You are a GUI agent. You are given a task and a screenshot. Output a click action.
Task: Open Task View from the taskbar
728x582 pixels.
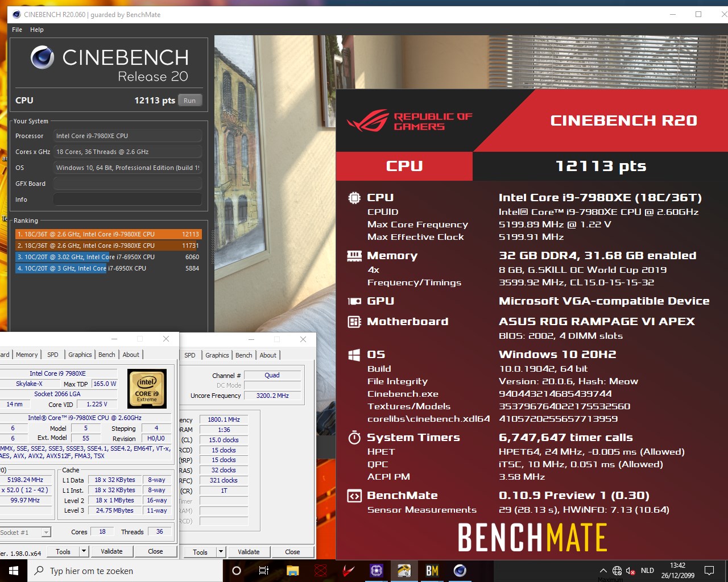point(264,571)
